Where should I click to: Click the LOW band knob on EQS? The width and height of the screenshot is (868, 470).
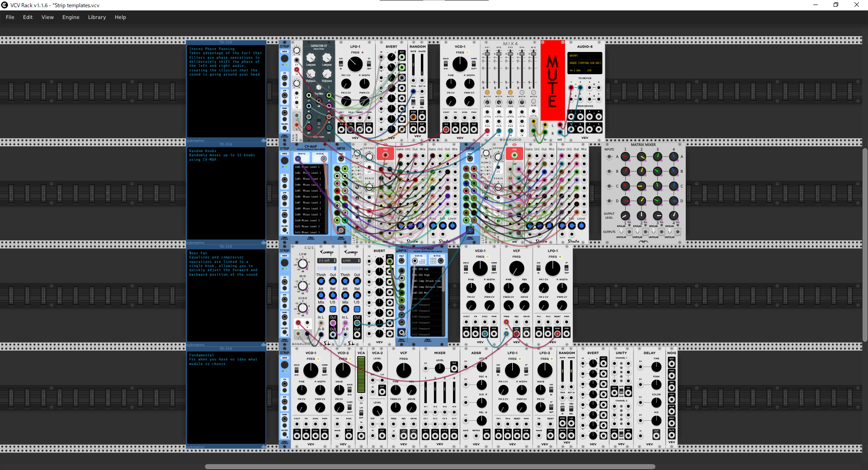302,264
